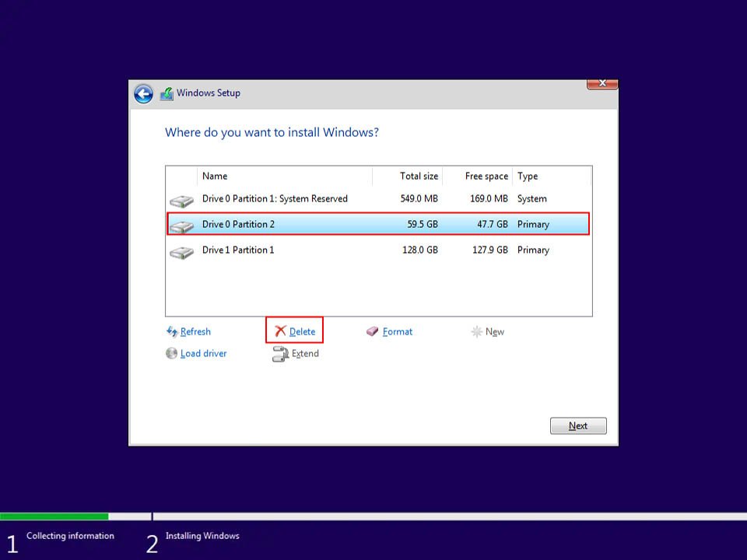This screenshot has width=747, height=560.
Task: Click the Windows Setup title icon
Action: [167, 93]
